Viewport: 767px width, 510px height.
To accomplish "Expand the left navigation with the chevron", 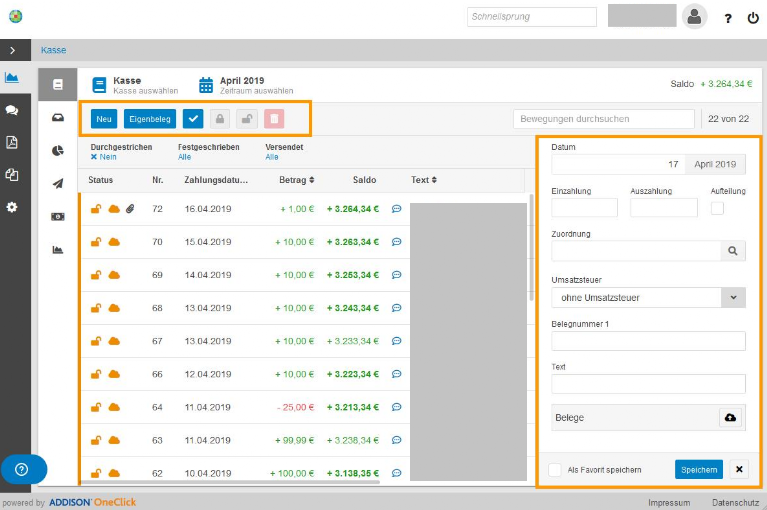I will click(x=12, y=50).
